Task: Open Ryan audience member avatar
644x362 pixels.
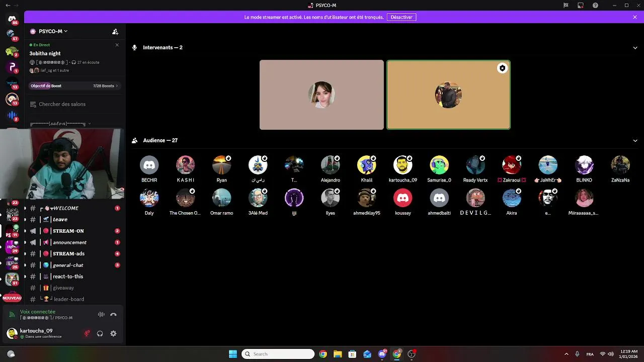Action: point(221,165)
